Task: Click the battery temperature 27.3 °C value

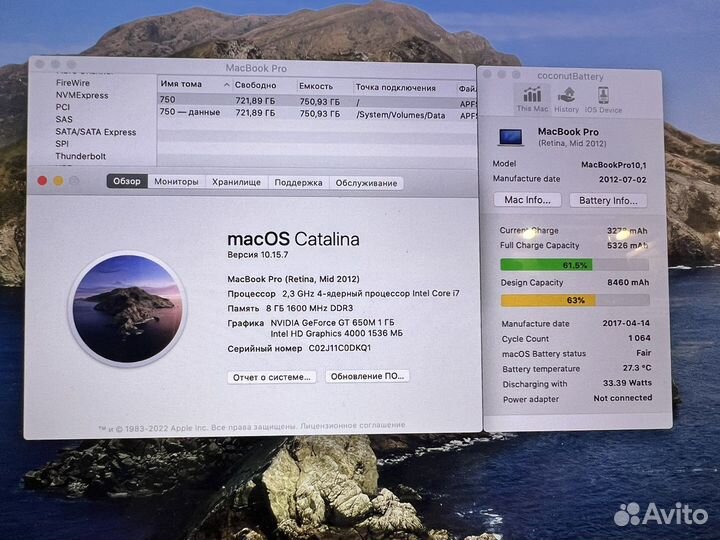Action: tap(637, 368)
